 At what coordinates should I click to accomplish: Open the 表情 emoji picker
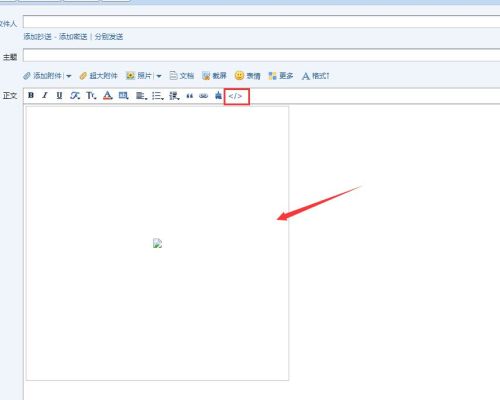click(247, 76)
